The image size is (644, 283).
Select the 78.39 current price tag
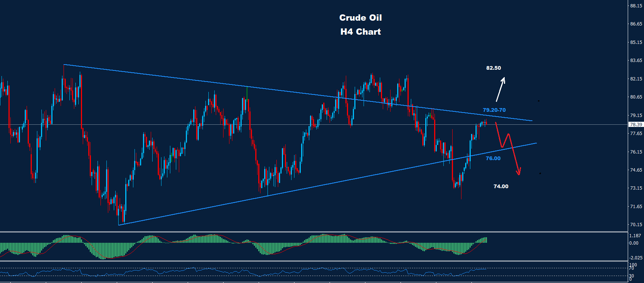tap(636, 125)
